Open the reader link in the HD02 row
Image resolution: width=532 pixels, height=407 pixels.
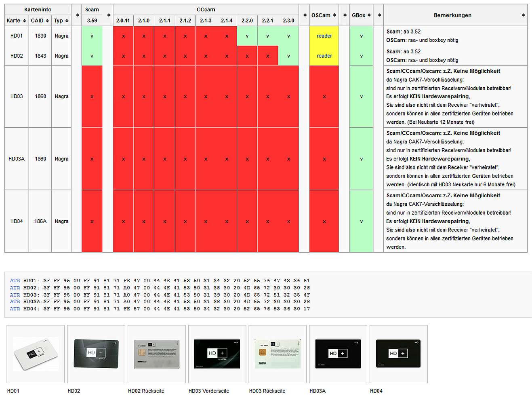click(324, 56)
